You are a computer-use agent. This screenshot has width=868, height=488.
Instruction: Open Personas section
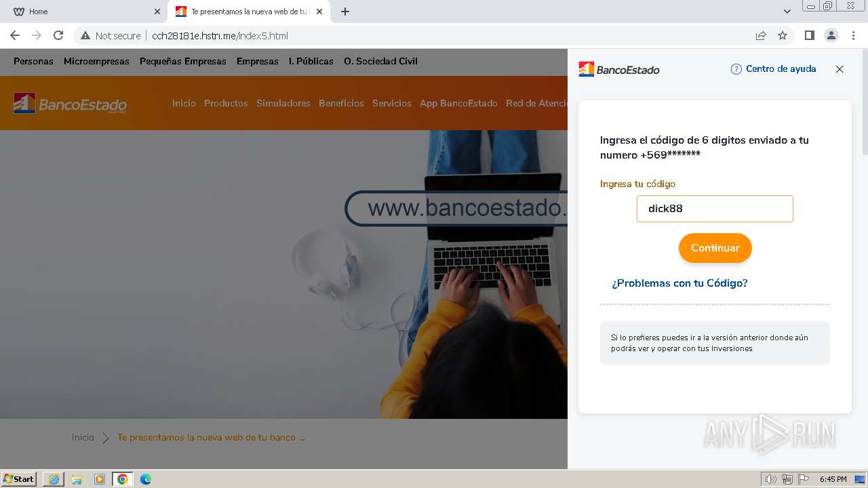point(33,61)
